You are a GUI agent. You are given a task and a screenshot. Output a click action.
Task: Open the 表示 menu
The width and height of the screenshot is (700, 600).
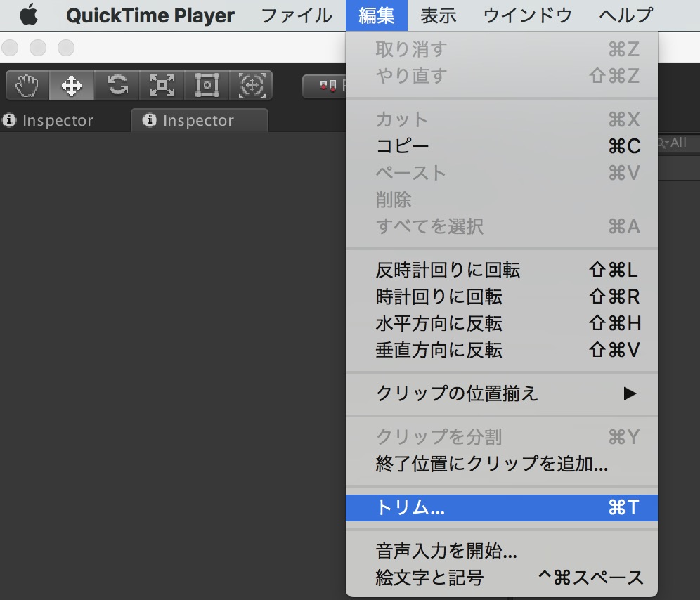pos(438,15)
